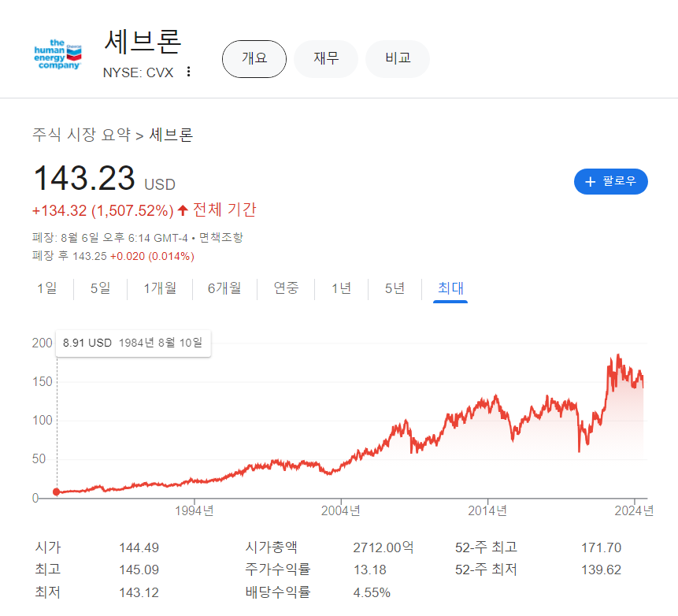Click the 최저 value 143.12
Screen dimensions: 678x616
click(139, 592)
